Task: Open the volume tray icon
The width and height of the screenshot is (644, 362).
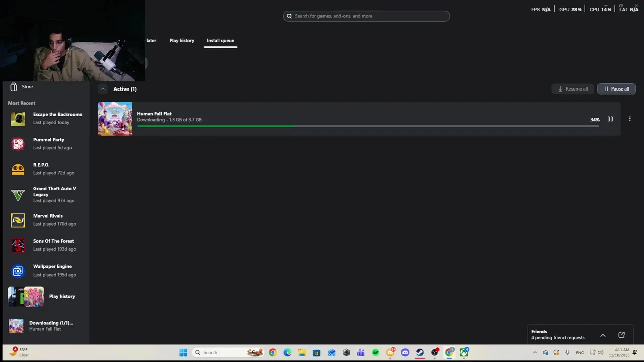Action: tap(600, 352)
